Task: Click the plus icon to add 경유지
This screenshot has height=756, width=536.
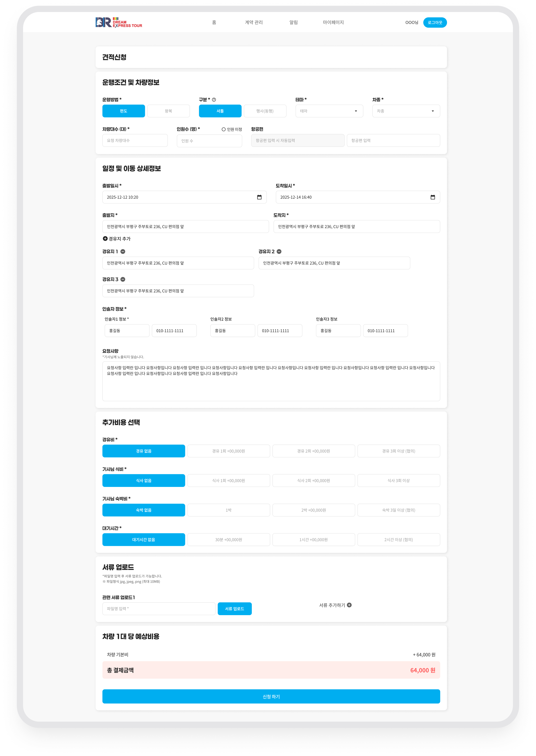Action: [105, 239]
